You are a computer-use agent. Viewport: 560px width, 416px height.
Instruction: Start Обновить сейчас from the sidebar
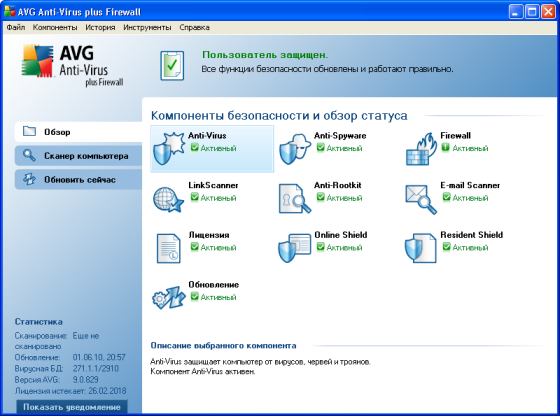[78, 179]
